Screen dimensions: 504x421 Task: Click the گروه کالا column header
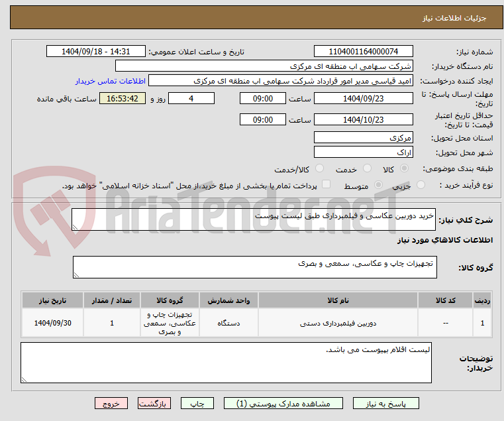pyautogui.click(x=170, y=300)
